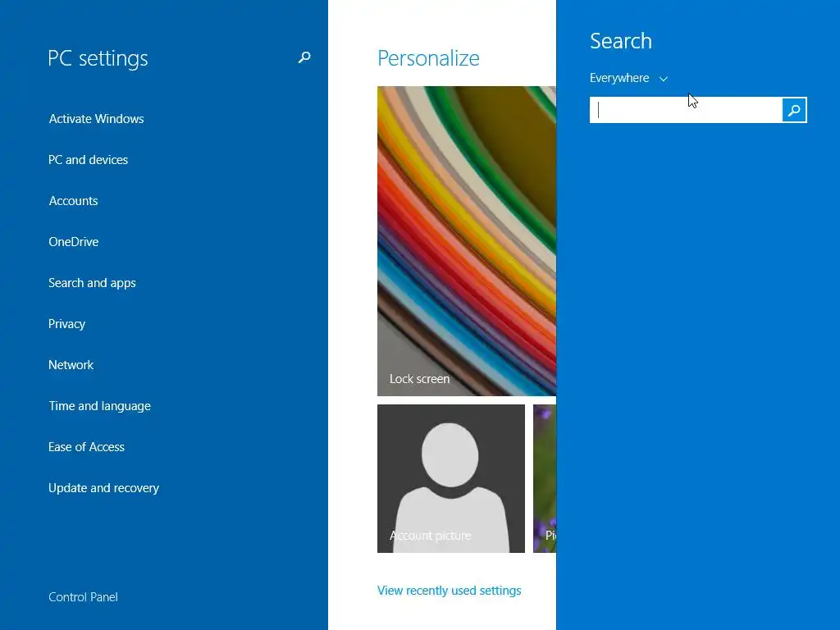Go to Ease of Access

86,447
